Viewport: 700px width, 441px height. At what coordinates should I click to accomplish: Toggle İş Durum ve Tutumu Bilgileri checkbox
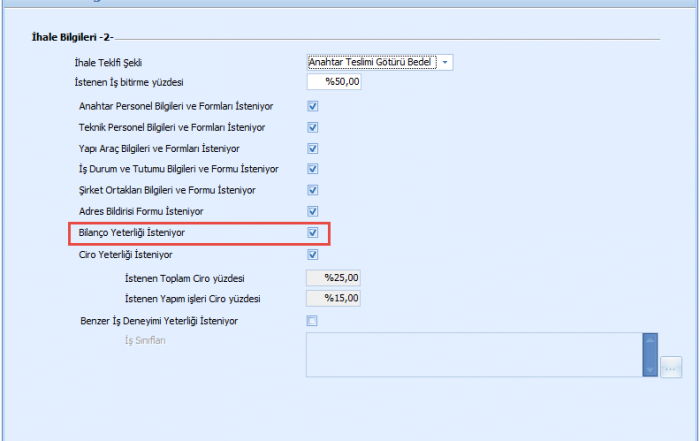coord(312,169)
